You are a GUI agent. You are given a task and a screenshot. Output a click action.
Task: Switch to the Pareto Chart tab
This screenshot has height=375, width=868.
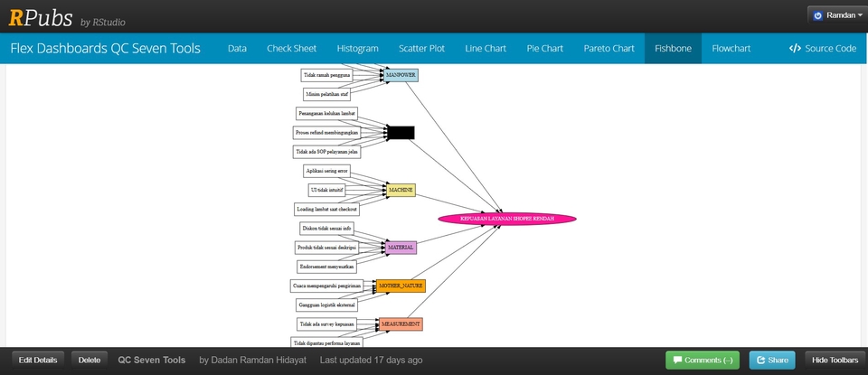[609, 48]
